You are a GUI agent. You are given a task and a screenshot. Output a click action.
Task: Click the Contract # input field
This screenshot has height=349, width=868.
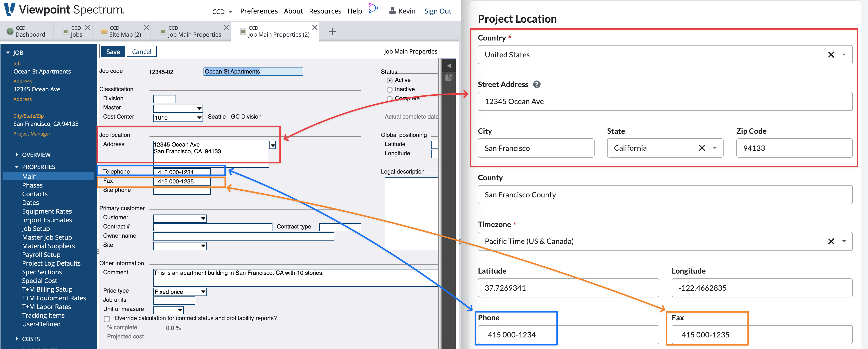(213, 227)
